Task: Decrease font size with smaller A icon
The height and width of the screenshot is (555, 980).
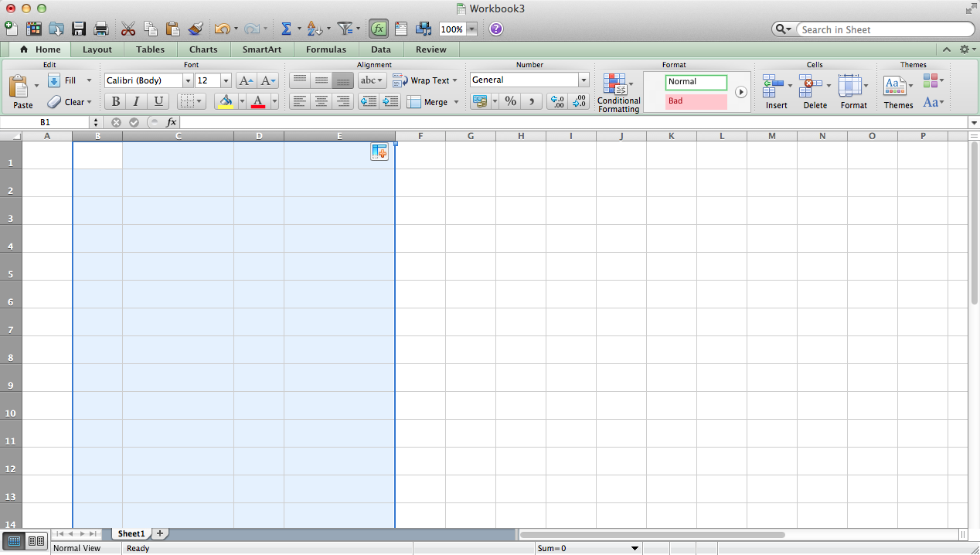Action: coord(268,80)
